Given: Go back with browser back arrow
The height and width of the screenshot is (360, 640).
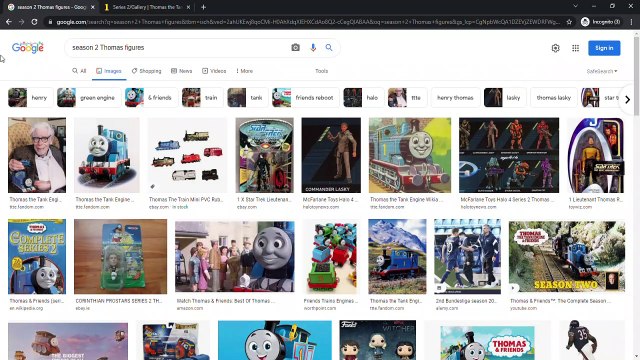Looking at the screenshot, I should coord(9,22).
